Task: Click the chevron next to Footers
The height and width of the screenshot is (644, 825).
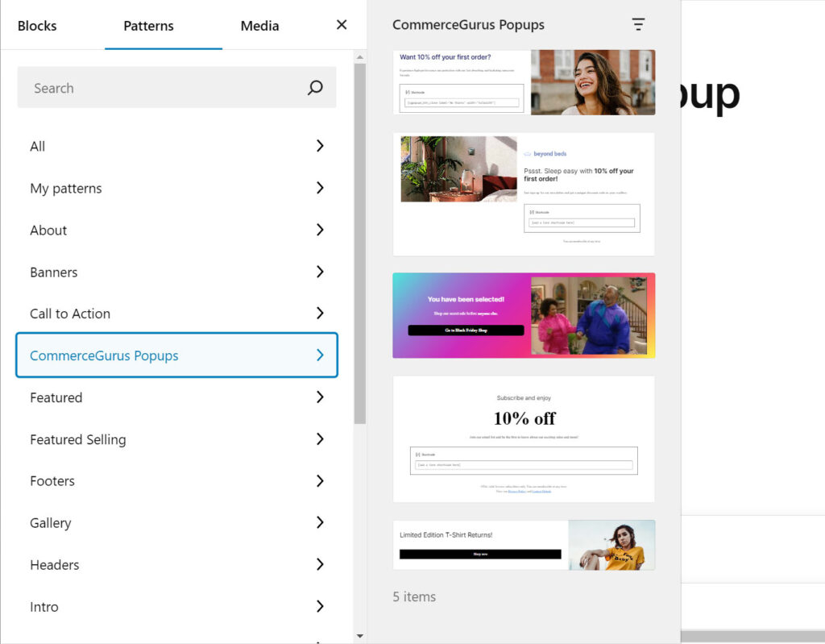Action: tap(320, 481)
